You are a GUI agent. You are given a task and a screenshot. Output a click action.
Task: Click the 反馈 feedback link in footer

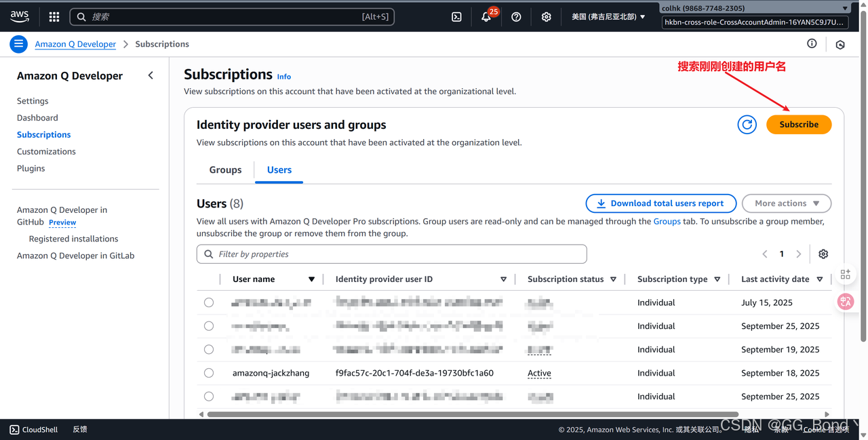[80, 429]
